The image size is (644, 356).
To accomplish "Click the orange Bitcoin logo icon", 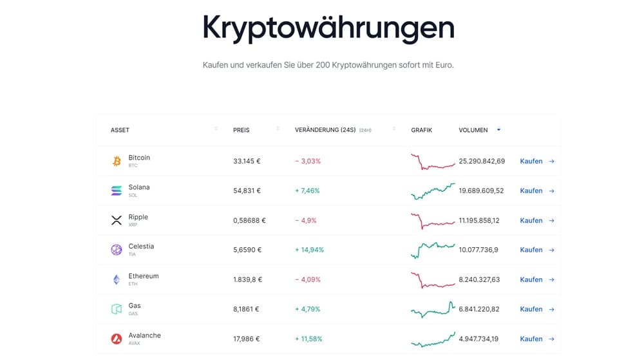I will click(x=117, y=161).
